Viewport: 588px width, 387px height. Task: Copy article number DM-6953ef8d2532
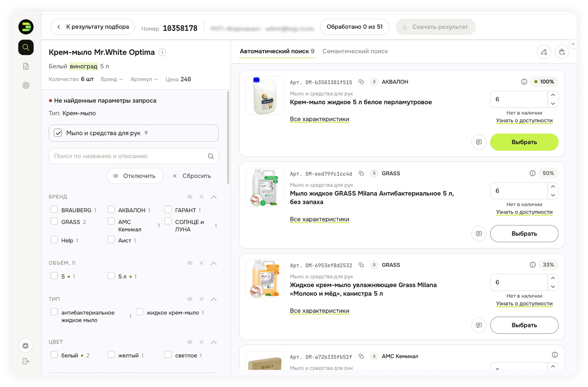click(x=361, y=265)
